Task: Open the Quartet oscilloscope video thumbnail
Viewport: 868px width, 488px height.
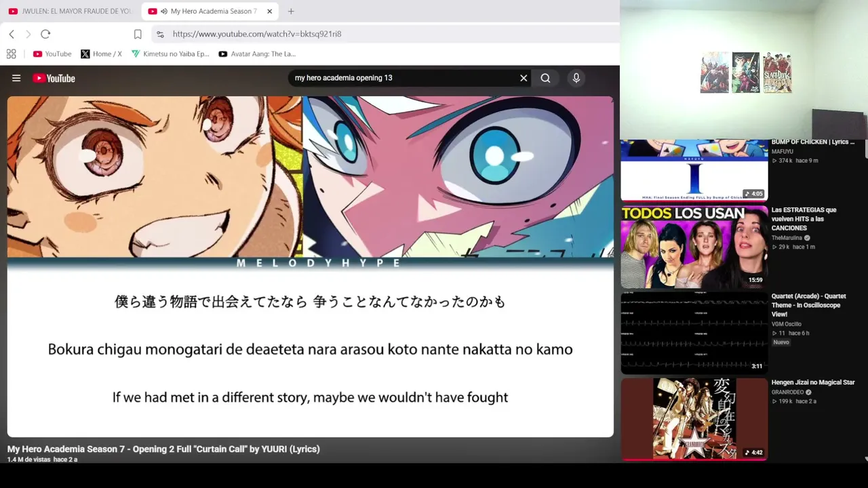Action: (694, 333)
